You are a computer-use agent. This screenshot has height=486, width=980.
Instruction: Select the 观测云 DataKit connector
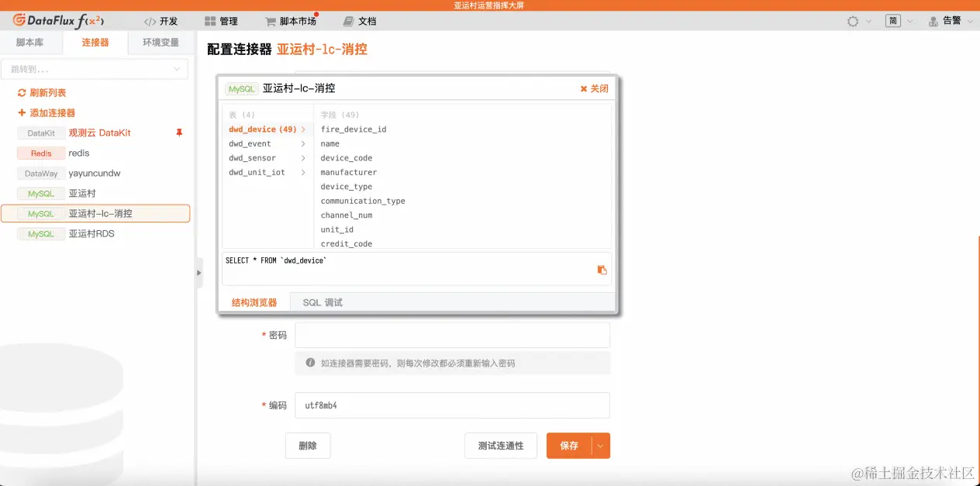(x=95, y=133)
